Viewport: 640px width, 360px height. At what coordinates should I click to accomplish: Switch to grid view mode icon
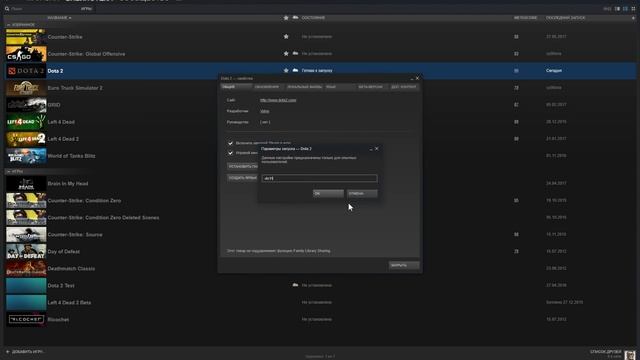click(633, 9)
